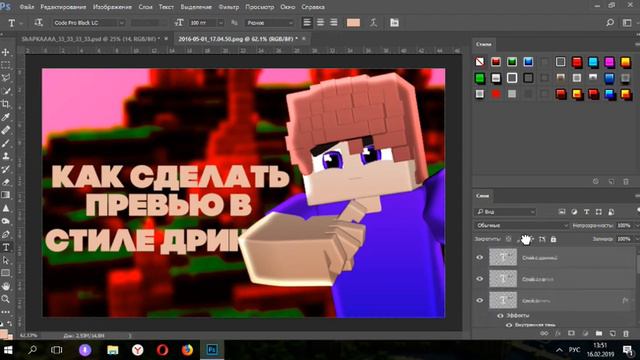Click the search icon in options bar

(x=610, y=23)
